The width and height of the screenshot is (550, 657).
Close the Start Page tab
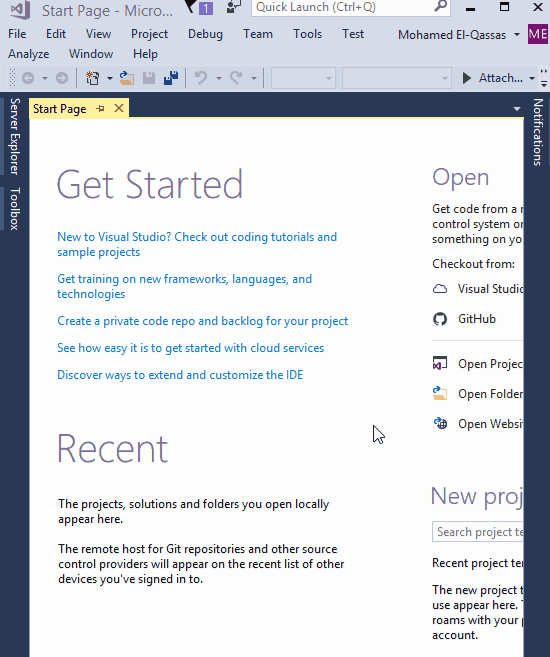[x=119, y=109]
